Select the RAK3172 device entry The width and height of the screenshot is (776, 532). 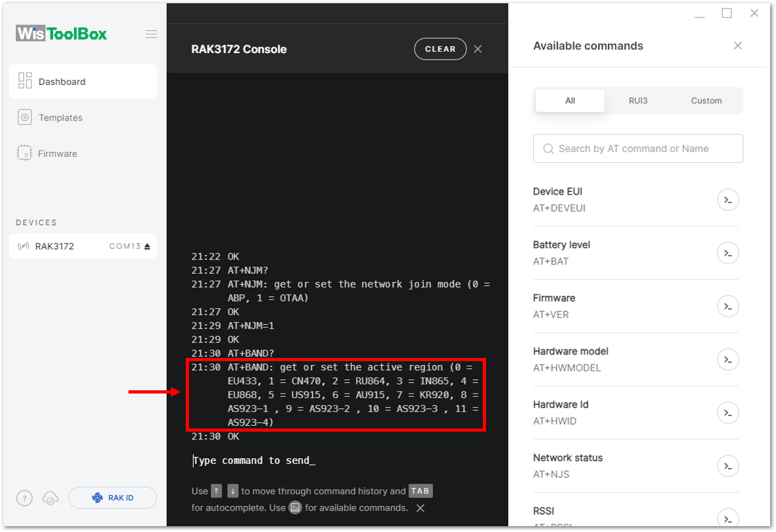tap(83, 246)
